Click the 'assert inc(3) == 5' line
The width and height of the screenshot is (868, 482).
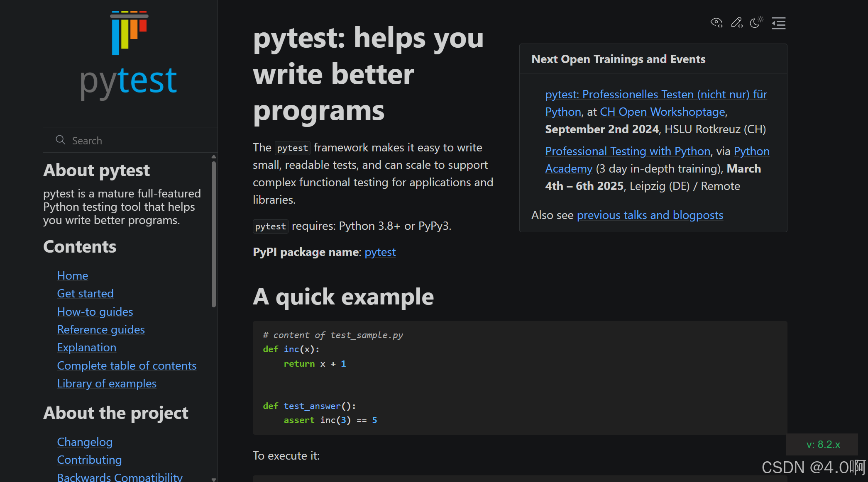(330, 420)
